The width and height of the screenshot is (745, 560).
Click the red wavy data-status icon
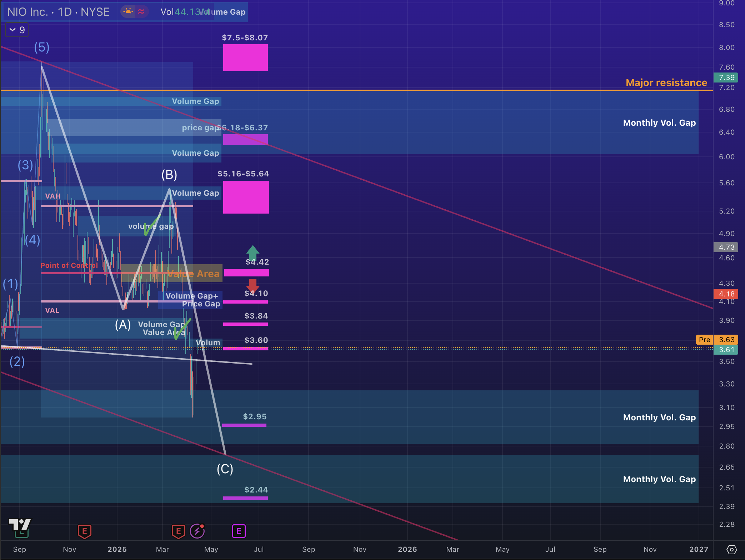coord(141,12)
